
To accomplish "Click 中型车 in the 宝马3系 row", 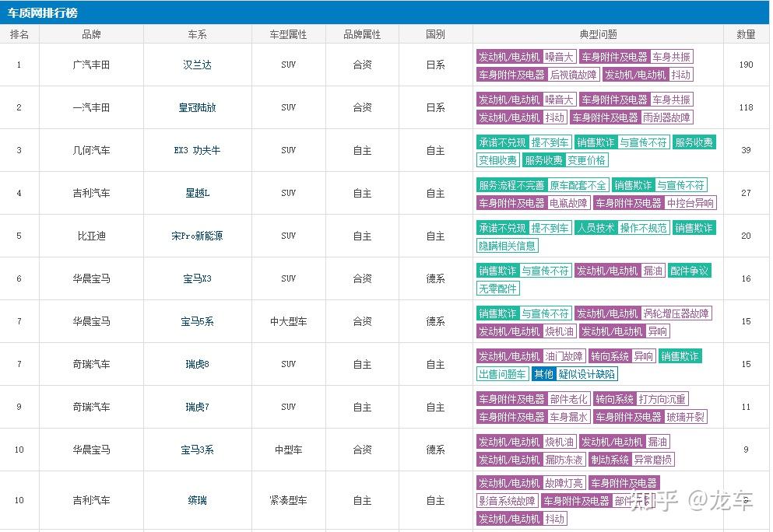I will (x=288, y=450).
